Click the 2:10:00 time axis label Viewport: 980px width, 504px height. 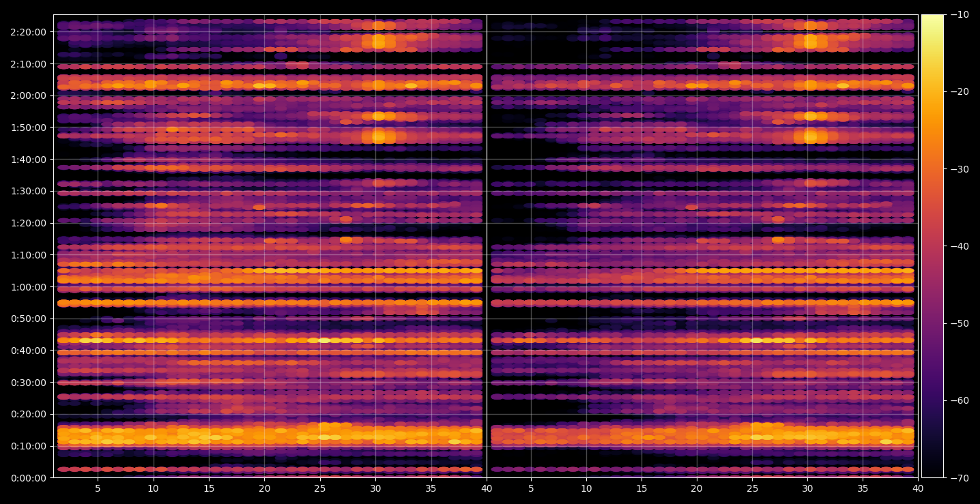29,64
